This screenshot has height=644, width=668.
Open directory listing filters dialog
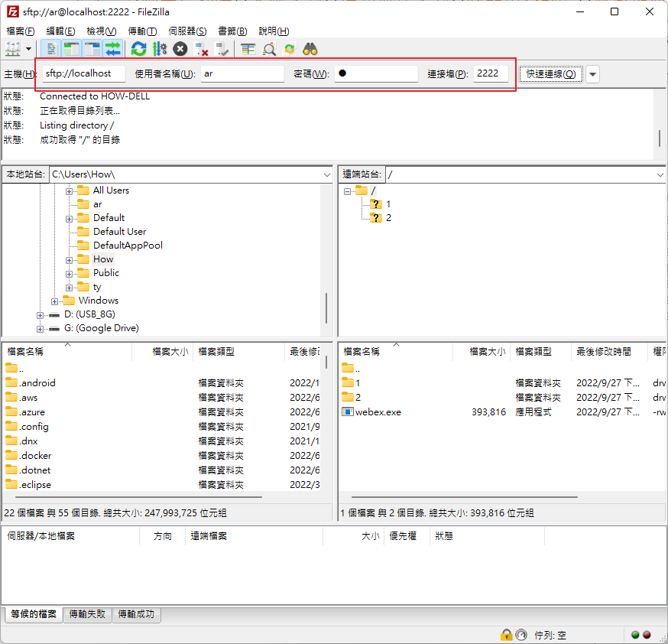(x=248, y=50)
